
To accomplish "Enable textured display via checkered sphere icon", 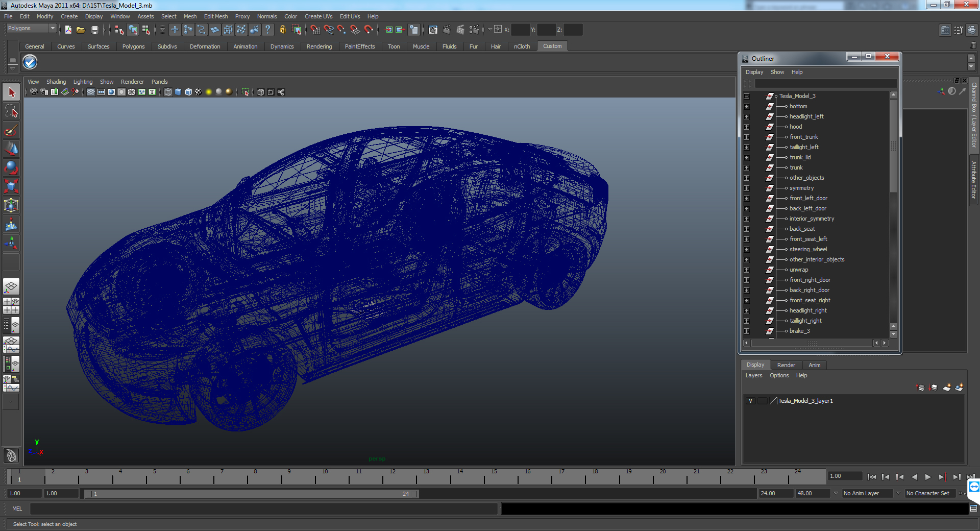I will [x=198, y=92].
